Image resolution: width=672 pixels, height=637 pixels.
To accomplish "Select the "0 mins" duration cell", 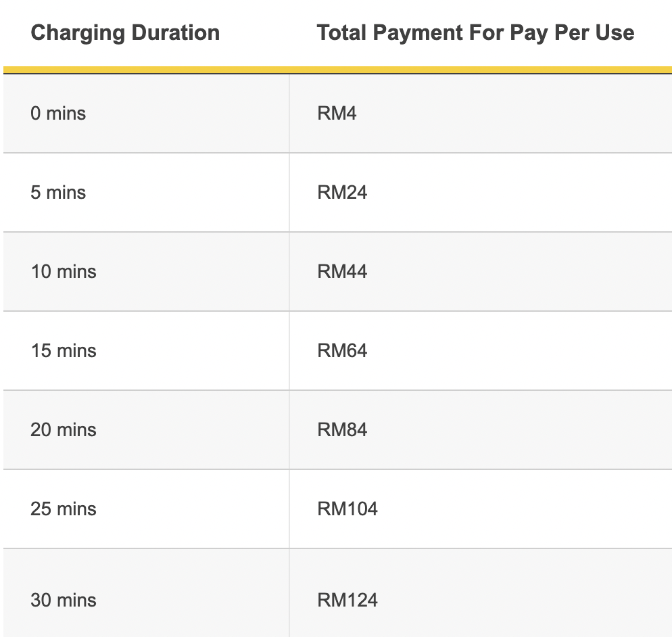I will click(58, 114).
